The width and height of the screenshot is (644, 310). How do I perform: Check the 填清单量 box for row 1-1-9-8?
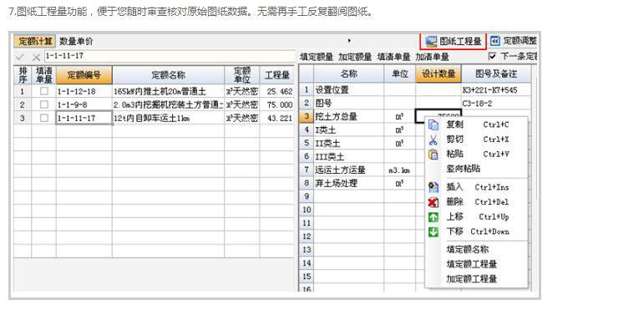pos(44,104)
